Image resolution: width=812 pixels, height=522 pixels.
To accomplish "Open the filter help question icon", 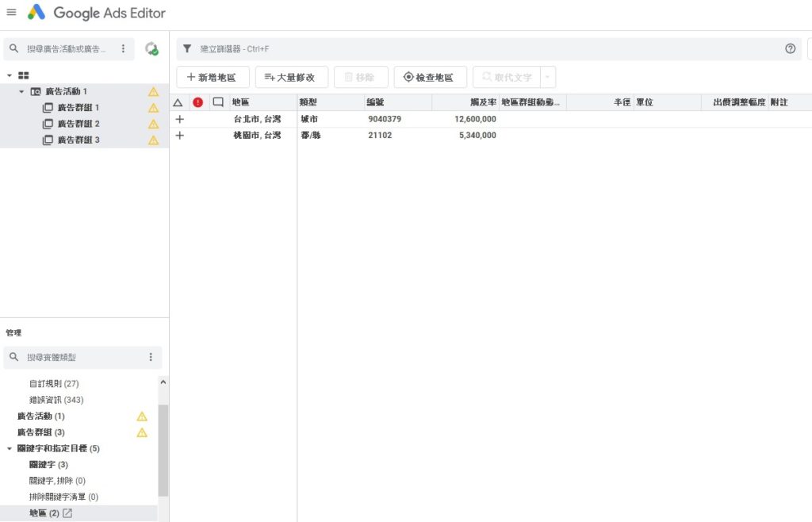I will [x=790, y=49].
